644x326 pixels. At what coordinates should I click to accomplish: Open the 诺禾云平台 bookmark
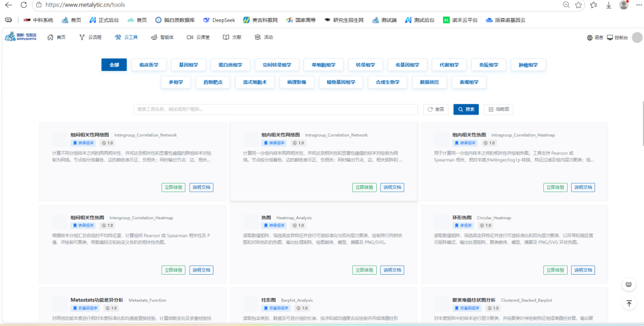pos(460,20)
